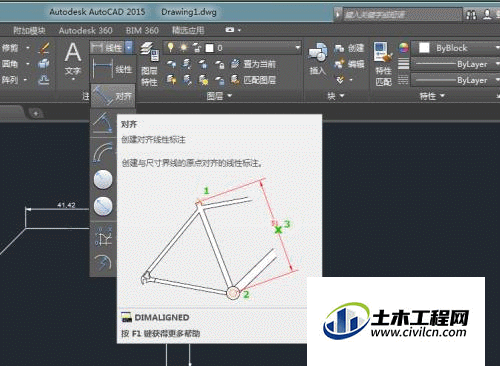Select the angular dimension icon in dropdown
Viewport: 500px width, 366px height.
point(103,123)
